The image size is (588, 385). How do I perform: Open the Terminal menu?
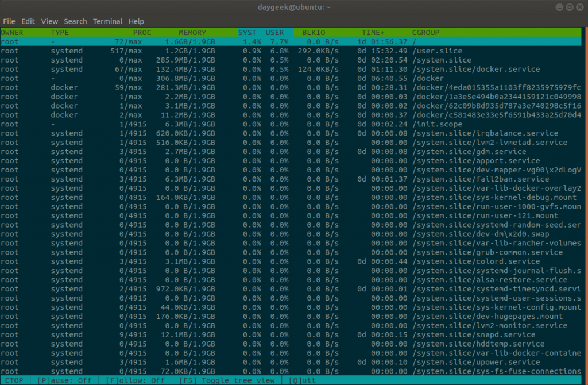coord(107,21)
